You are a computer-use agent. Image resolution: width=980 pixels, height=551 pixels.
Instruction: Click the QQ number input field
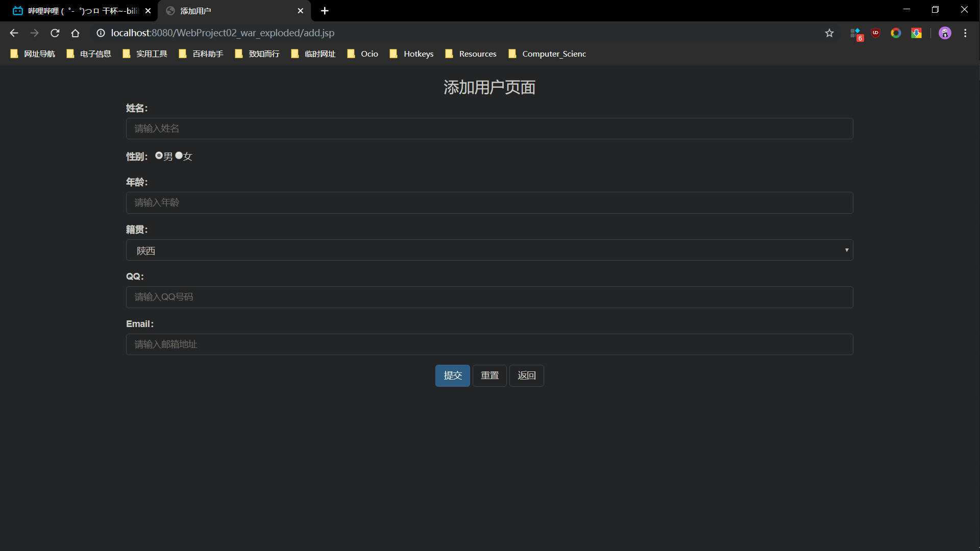[489, 297]
